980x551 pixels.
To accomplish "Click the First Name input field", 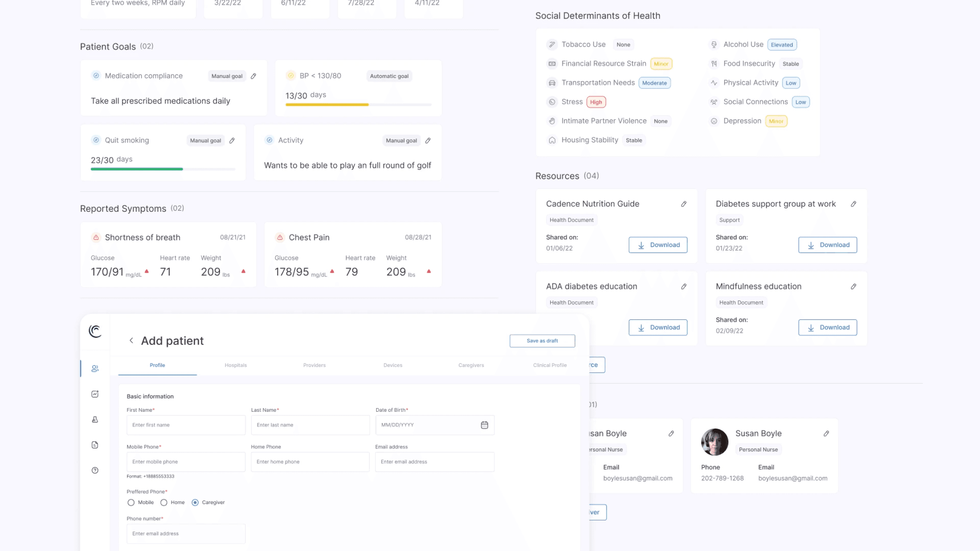I will click(186, 425).
